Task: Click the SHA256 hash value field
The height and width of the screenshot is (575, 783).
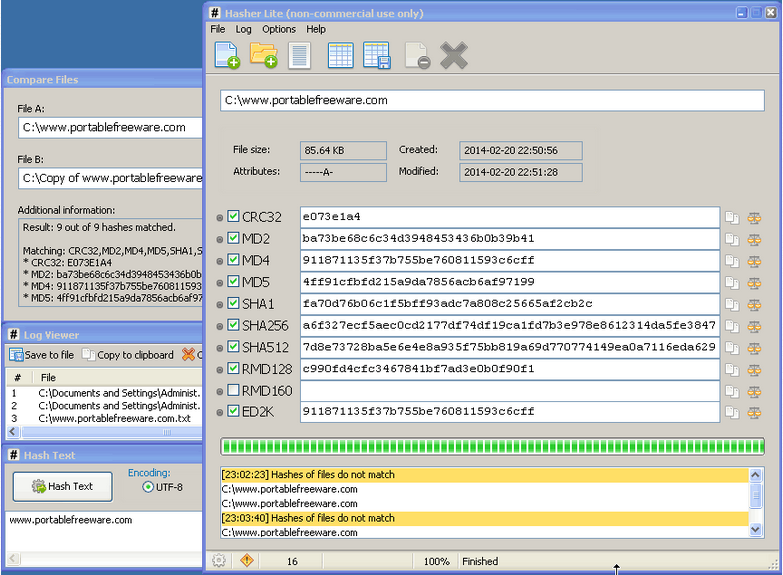Action: tap(510, 326)
